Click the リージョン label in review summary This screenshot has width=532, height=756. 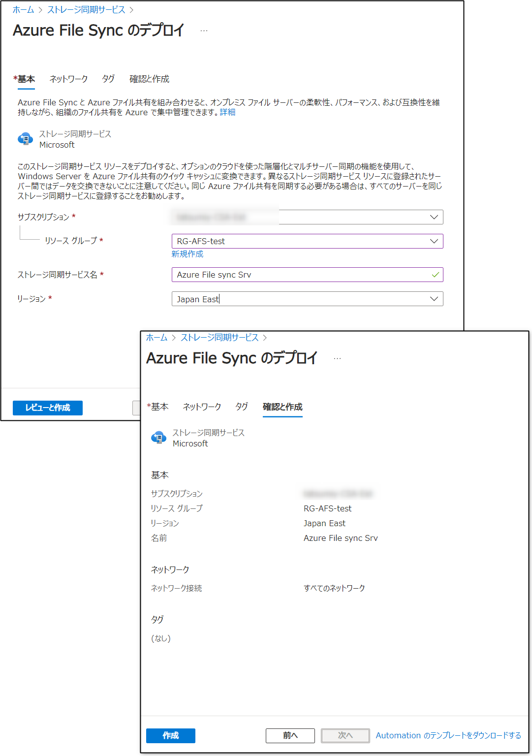click(x=165, y=523)
